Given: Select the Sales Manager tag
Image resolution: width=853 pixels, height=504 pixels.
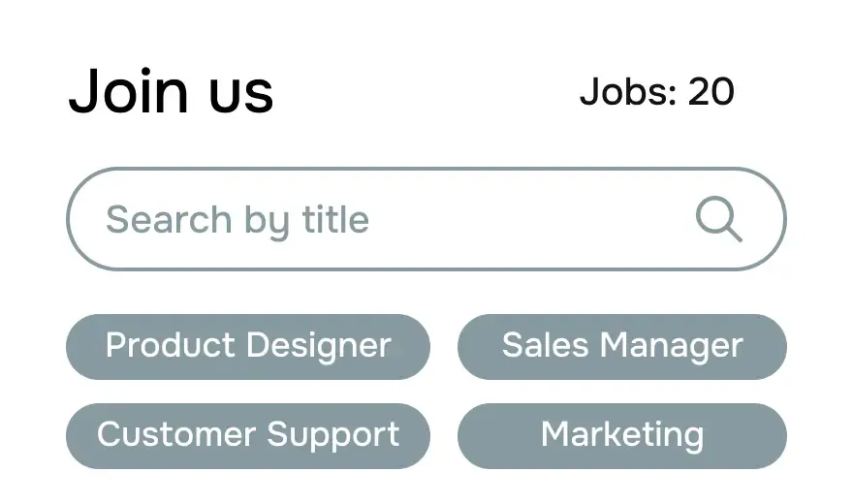Looking at the screenshot, I should tap(621, 346).
